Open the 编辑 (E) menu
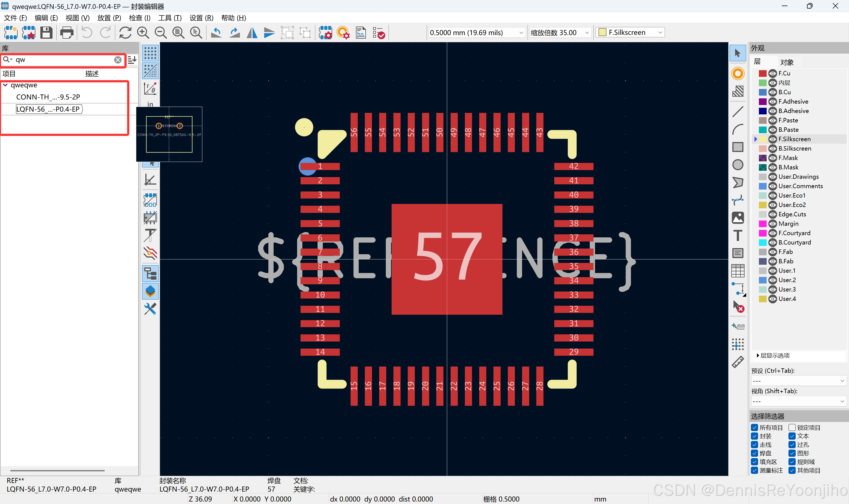The width and height of the screenshot is (849, 504). [46, 18]
